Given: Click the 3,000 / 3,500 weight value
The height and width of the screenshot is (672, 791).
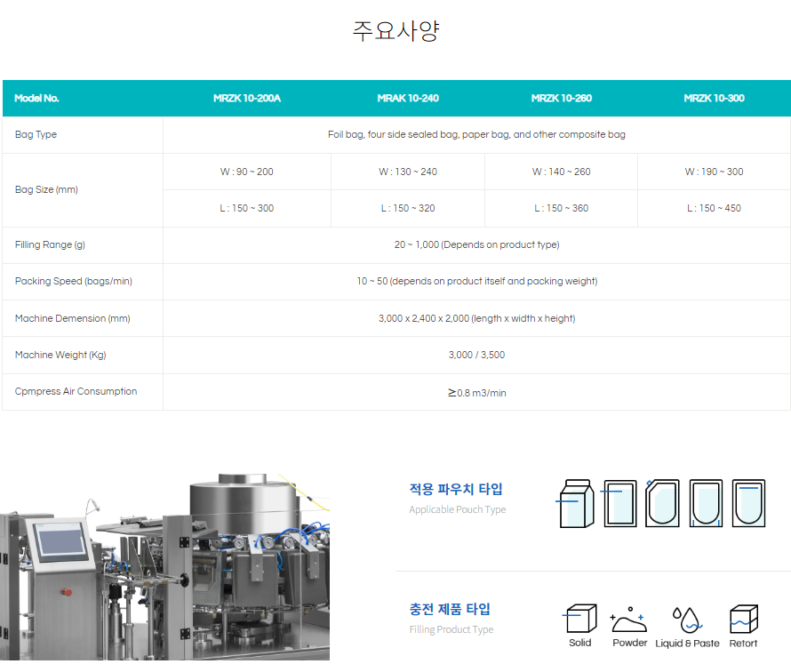Looking at the screenshot, I should (x=476, y=356).
